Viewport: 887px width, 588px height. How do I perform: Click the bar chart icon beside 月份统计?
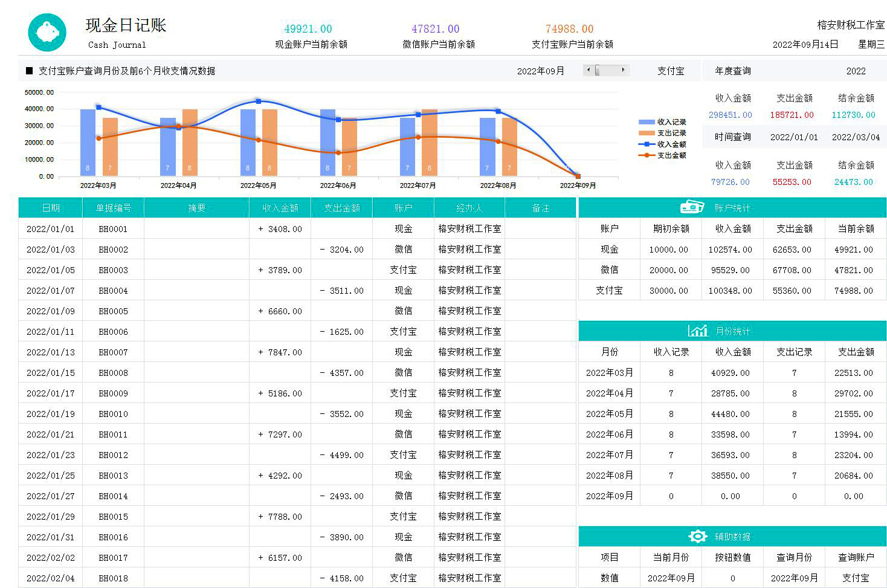[x=697, y=331]
